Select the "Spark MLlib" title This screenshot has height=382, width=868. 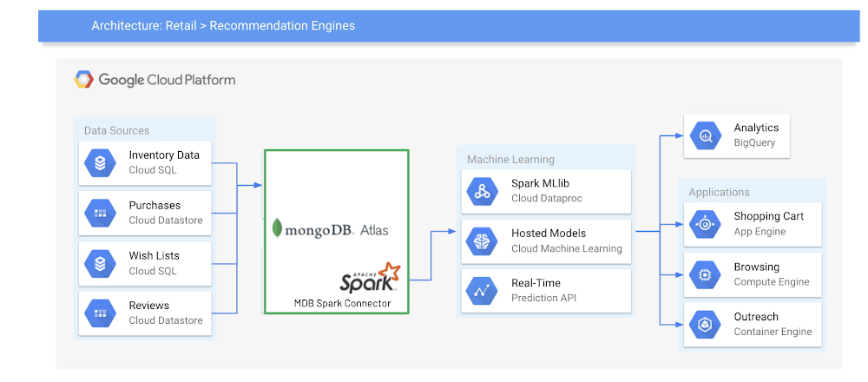tap(539, 183)
